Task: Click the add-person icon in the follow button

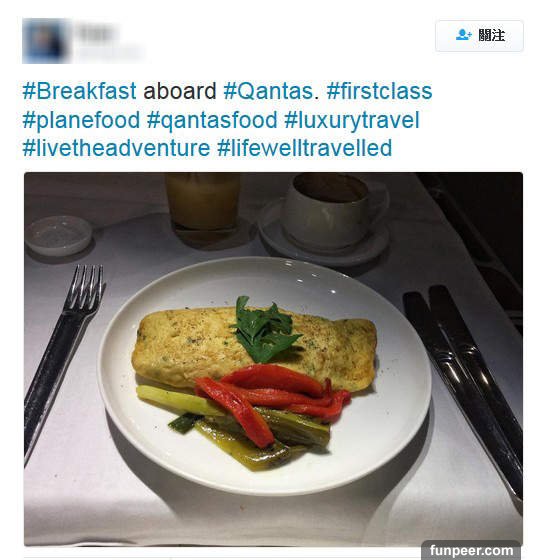Action: (463, 35)
